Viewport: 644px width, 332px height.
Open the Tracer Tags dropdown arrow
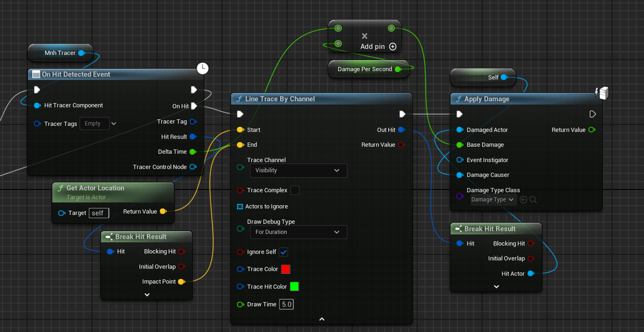click(114, 124)
